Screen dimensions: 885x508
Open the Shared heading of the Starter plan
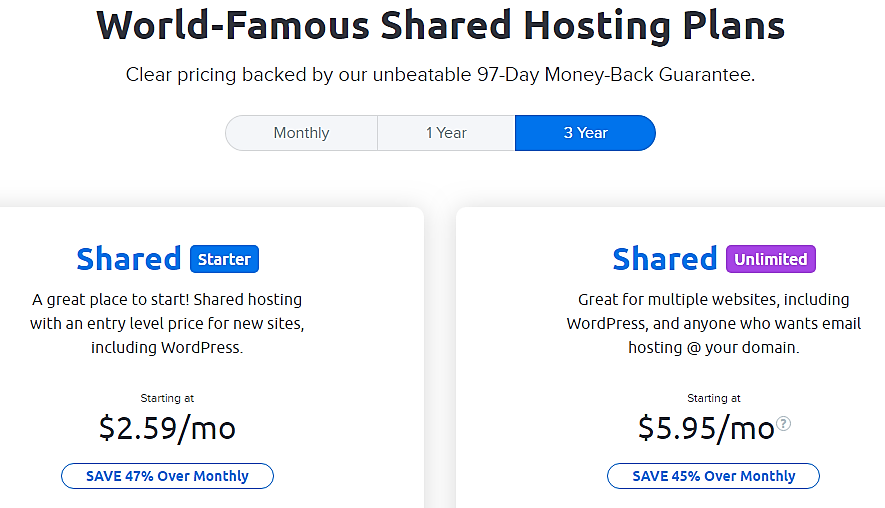coord(129,259)
